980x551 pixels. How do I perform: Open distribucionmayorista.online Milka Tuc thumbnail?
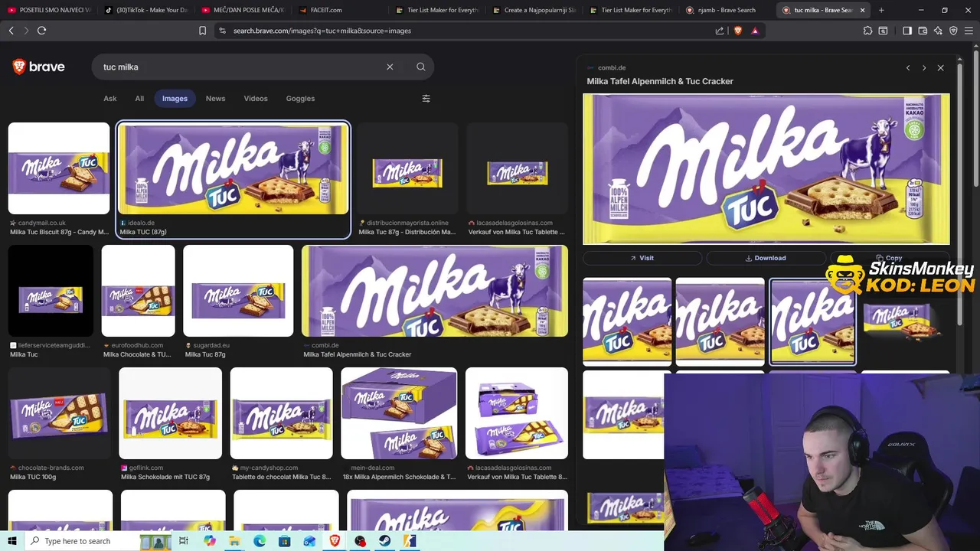[407, 168]
